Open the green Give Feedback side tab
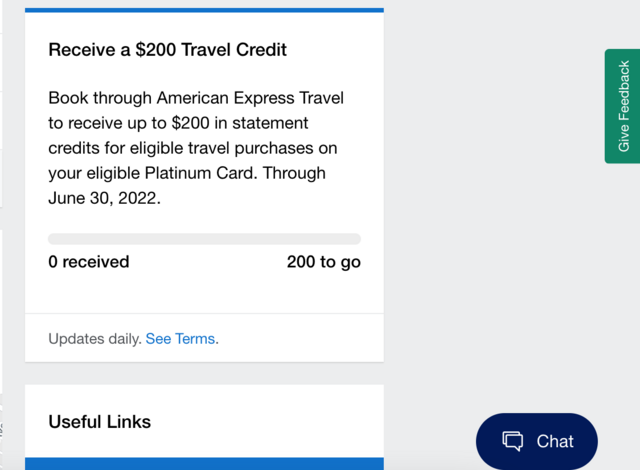This screenshot has width=640, height=470. tap(622, 106)
